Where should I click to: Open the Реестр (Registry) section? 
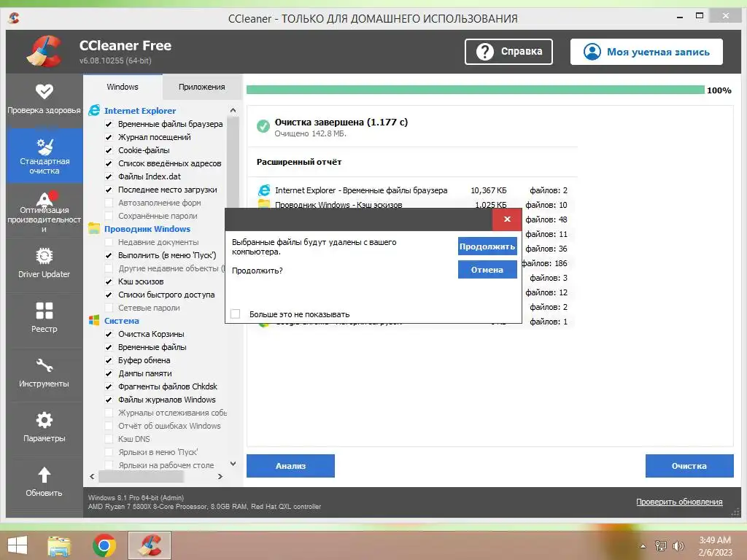[x=44, y=318]
